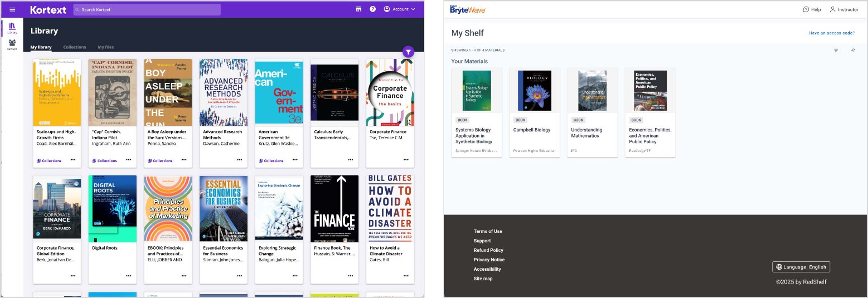868x298 pixels.
Task: Open more options for A Boy Asleep under the Sun
Action: click(184, 160)
